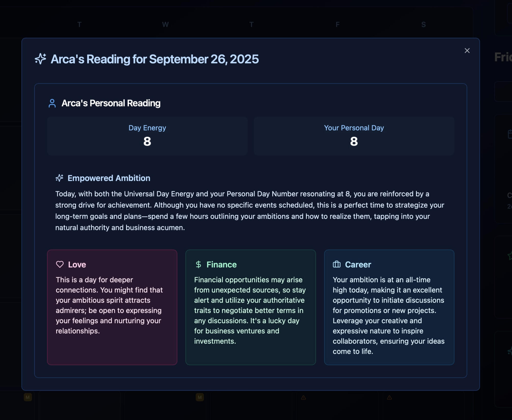Click the warning triangle below the Finance card
The width and height of the screenshot is (512, 420).
click(303, 397)
